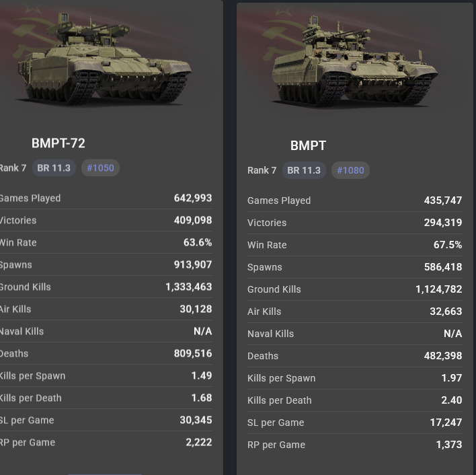Click Rank 7 label on BMPT card
This screenshot has width=476, height=475.
click(262, 170)
